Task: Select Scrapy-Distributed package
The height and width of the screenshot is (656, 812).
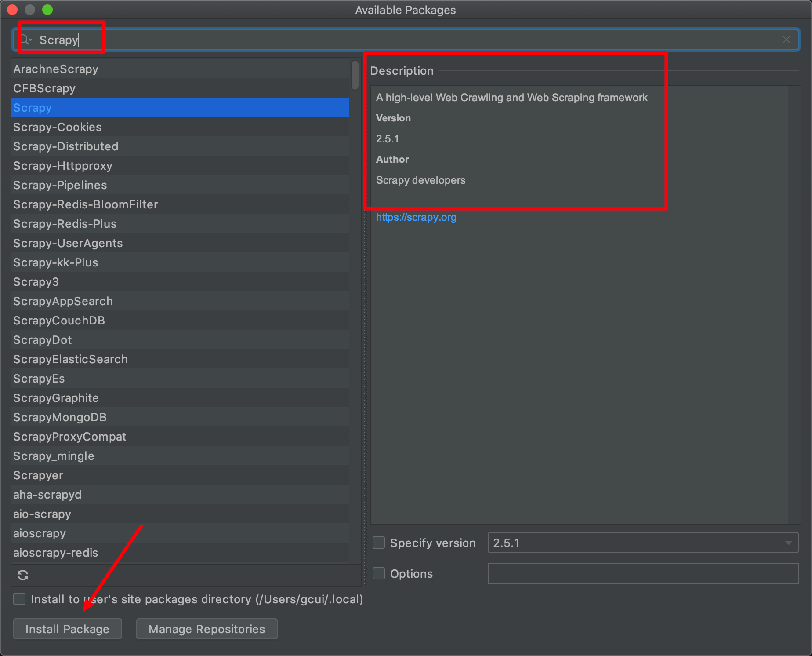Action: [x=180, y=146]
